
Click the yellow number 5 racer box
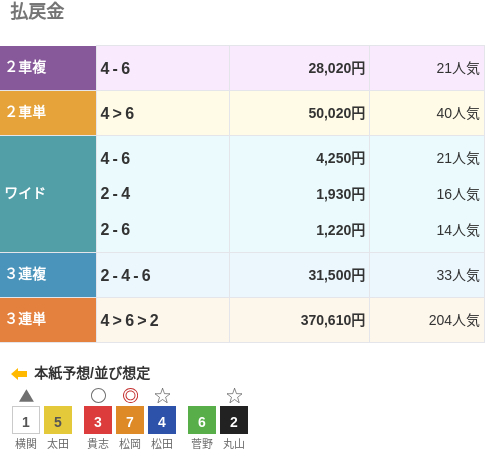(58, 420)
